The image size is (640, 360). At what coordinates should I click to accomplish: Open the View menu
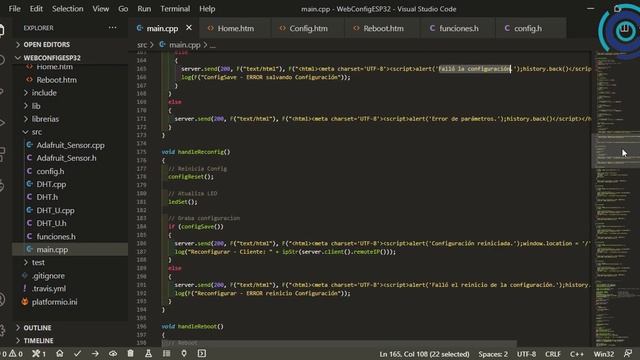pos(100,9)
